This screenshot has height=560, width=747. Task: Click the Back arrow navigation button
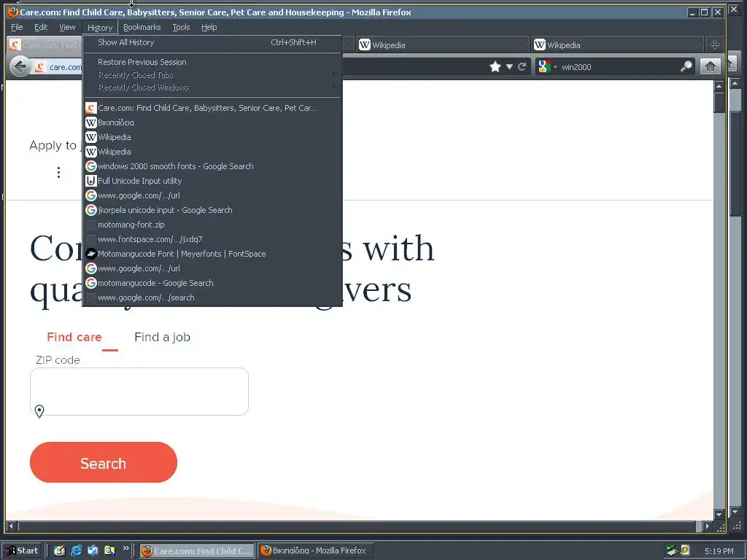[20, 66]
